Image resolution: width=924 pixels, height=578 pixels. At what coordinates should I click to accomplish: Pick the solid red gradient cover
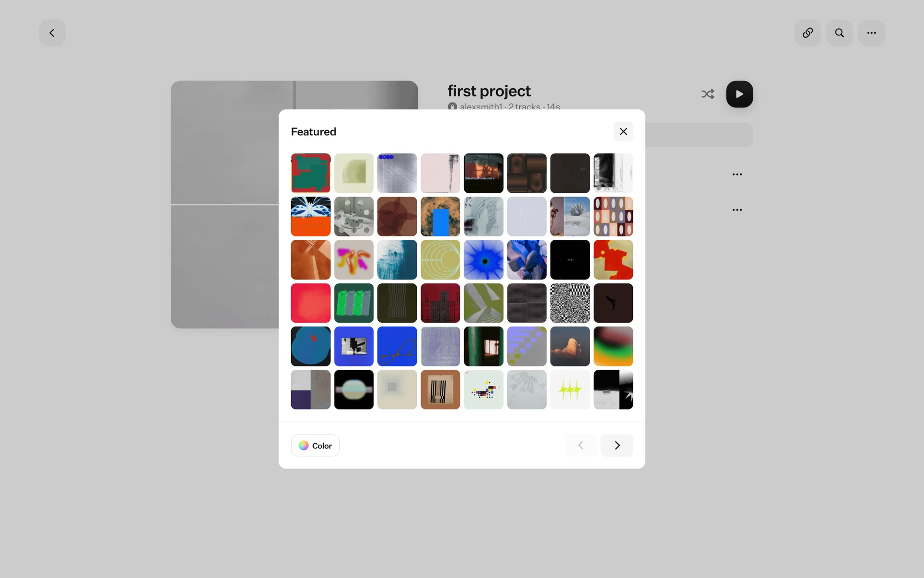[310, 303]
